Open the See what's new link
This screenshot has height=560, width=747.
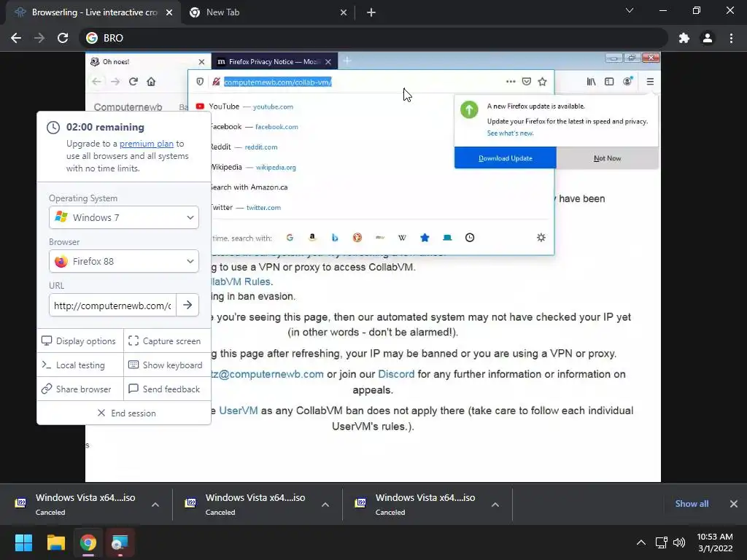[x=510, y=133]
